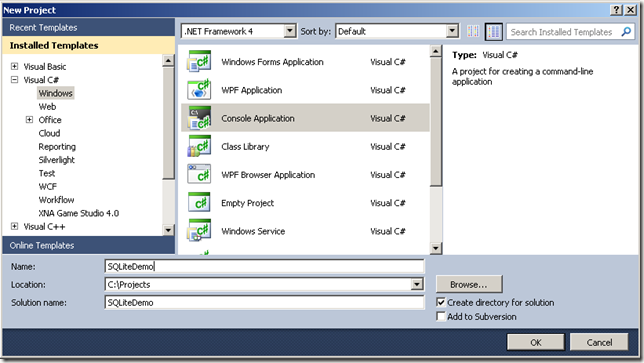The width and height of the screenshot is (644, 363).
Task: Click the project list scroll up arrow
Action: pos(435,51)
